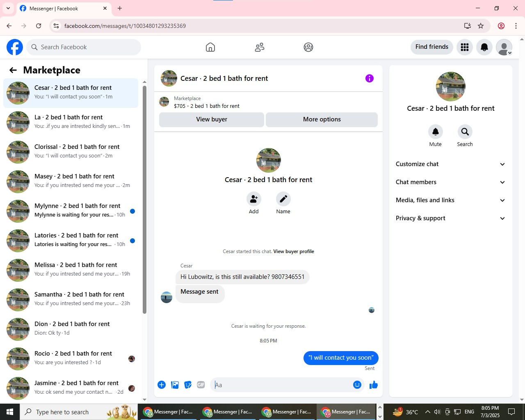Image resolution: width=525 pixels, height=420 pixels.
Task: Switch to the Messenger | Facebook browser tab
Action: pos(64,8)
